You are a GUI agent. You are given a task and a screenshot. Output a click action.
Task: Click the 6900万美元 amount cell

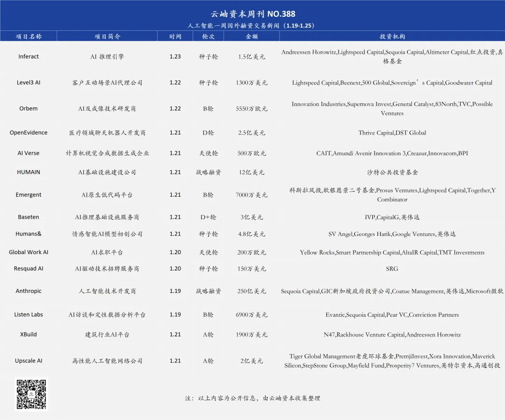click(252, 315)
